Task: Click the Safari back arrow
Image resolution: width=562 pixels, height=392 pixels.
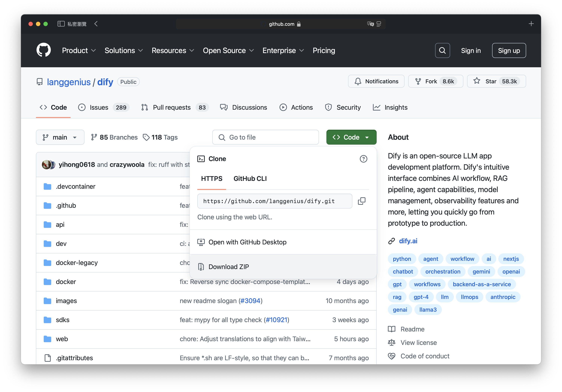Action: click(96, 24)
